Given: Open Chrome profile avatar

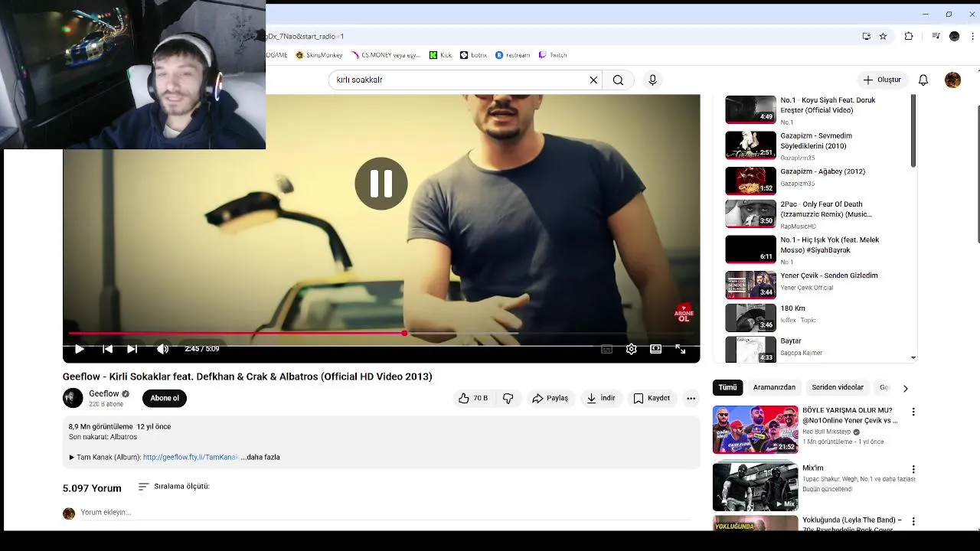Looking at the screenshot, I should [x=954, y=36].
